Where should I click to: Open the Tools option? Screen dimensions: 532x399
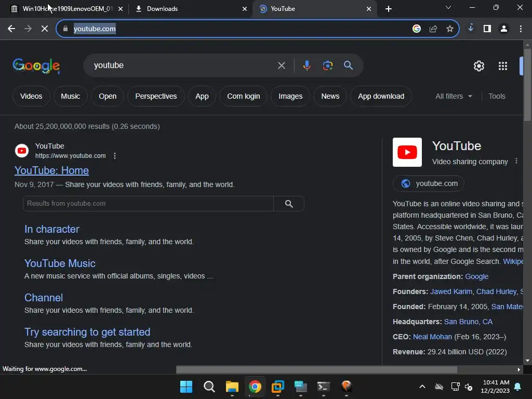click(x=497, y=96)
